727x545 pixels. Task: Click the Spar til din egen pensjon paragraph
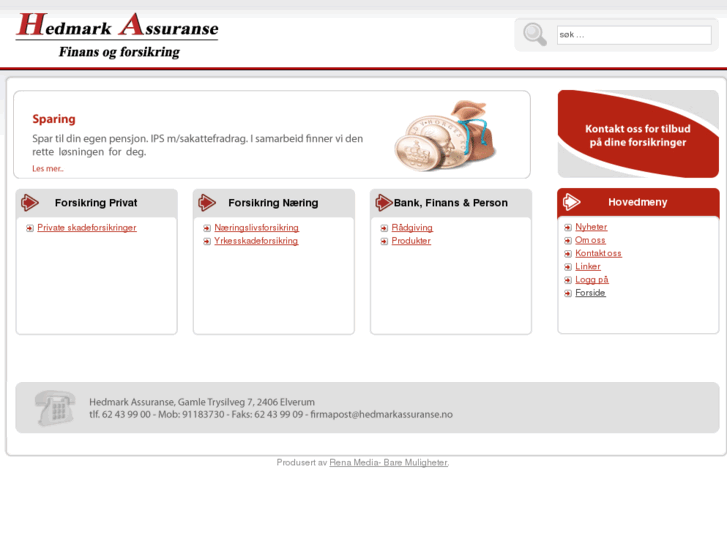click(198, 145)
